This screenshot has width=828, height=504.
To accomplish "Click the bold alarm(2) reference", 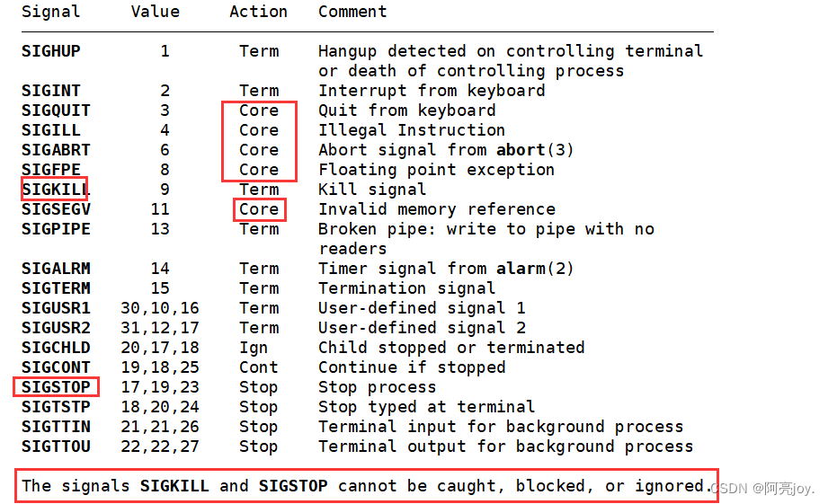I will point(535,269).
